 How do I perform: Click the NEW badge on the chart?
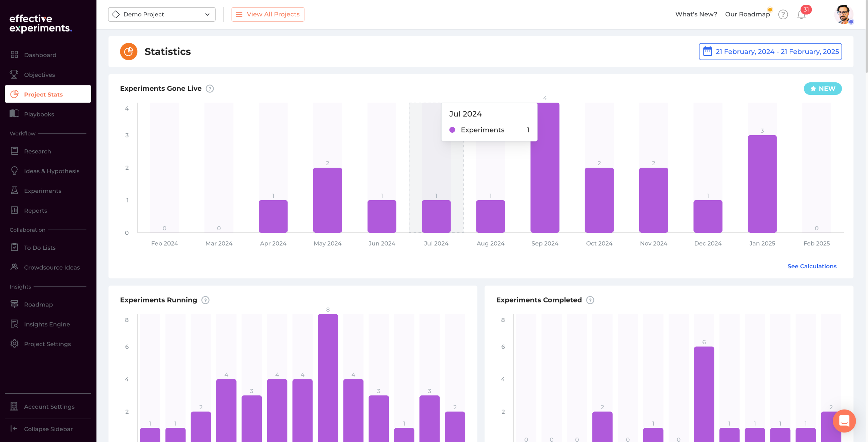(823, 89)
